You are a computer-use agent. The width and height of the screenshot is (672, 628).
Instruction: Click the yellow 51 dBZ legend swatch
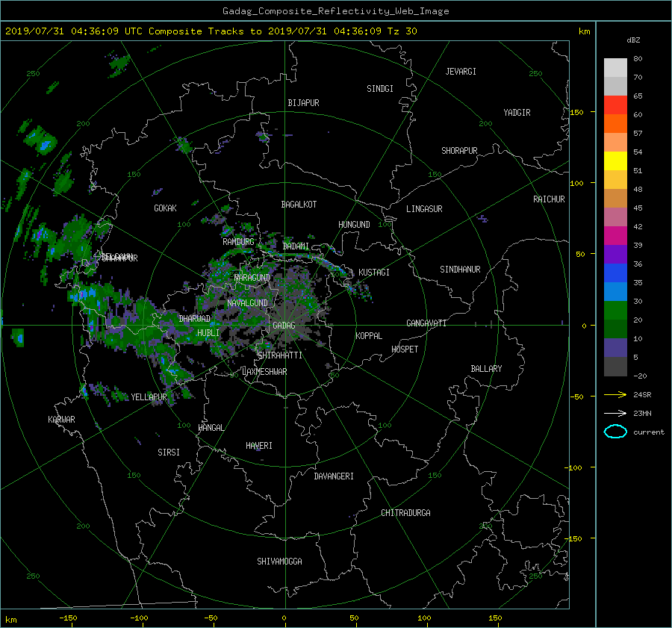click(615, 161)
